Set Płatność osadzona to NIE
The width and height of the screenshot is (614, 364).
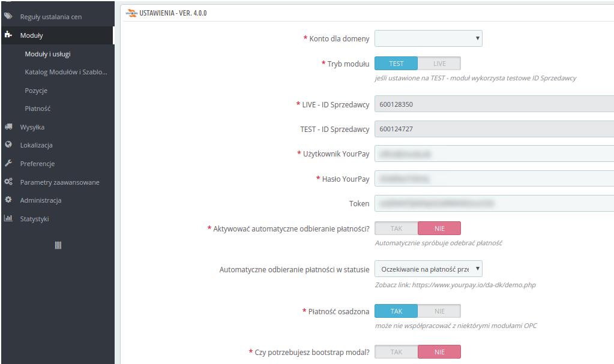pos(439,311)
